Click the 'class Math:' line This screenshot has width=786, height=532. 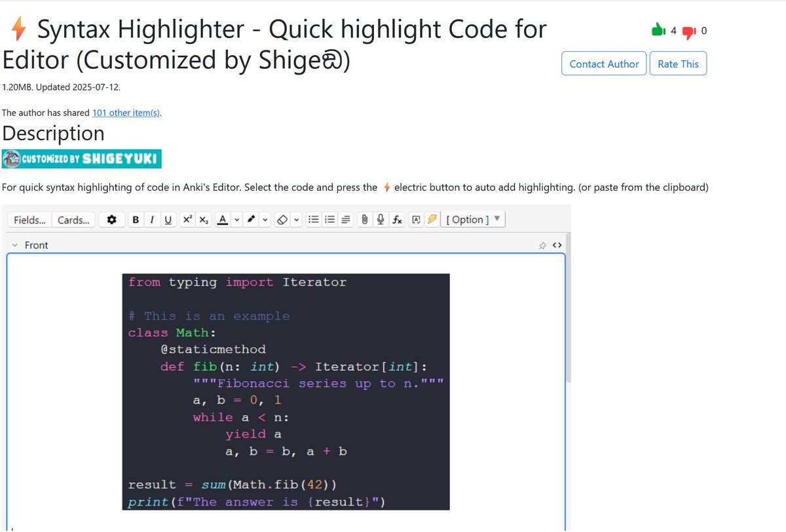click(x=172, y=333)
